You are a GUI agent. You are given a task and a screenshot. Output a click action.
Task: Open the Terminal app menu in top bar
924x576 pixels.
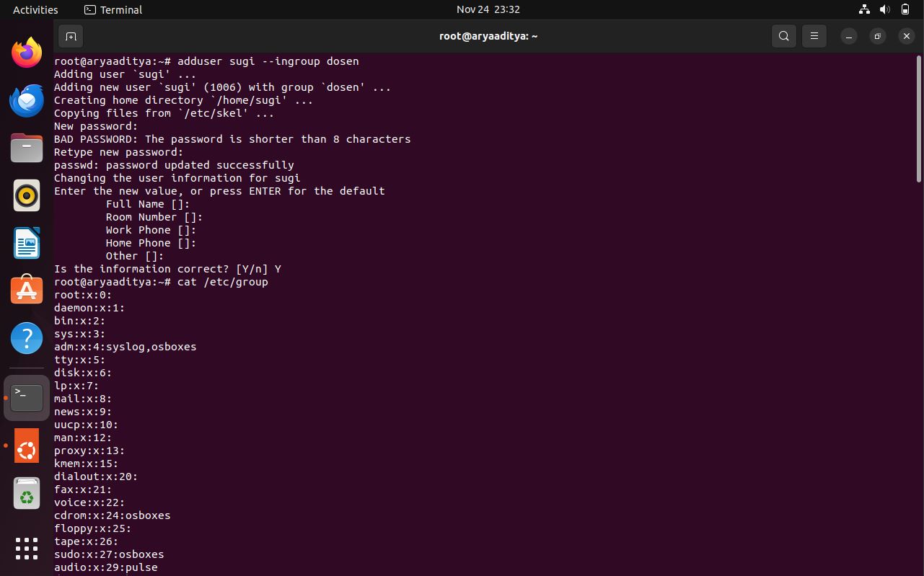click(113, 9)
